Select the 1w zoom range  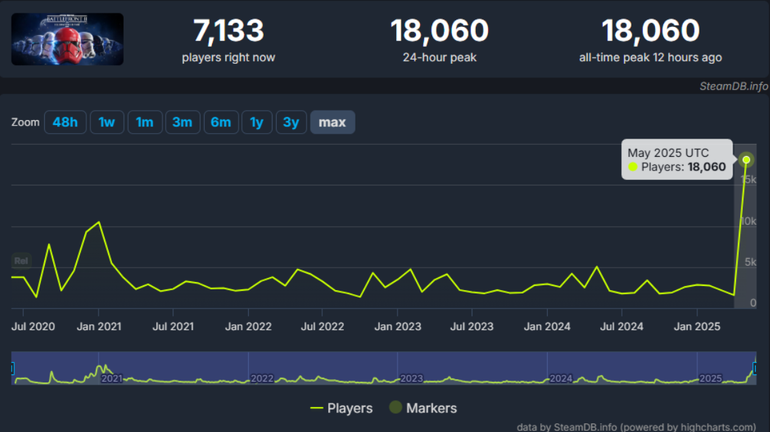click(x=107, y=122)
